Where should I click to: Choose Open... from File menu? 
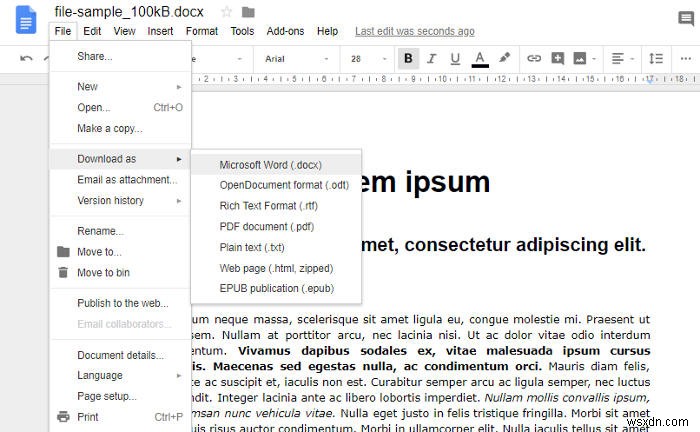[120, 108]
